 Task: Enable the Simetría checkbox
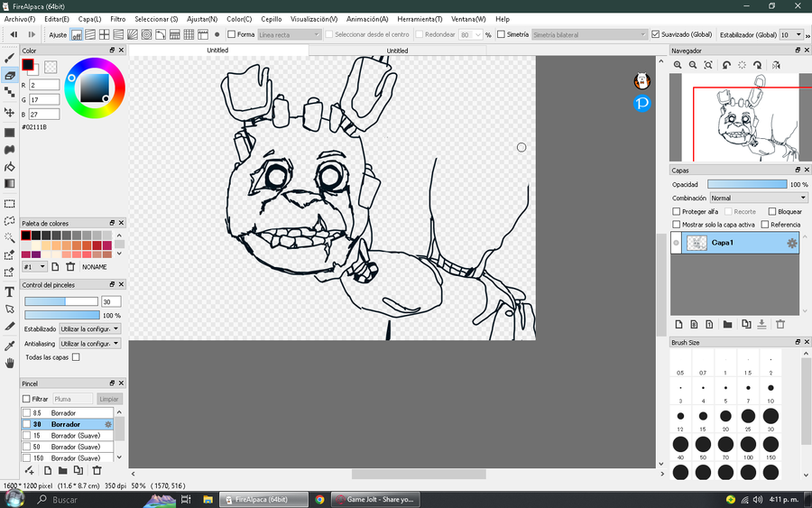pos(501,34)
